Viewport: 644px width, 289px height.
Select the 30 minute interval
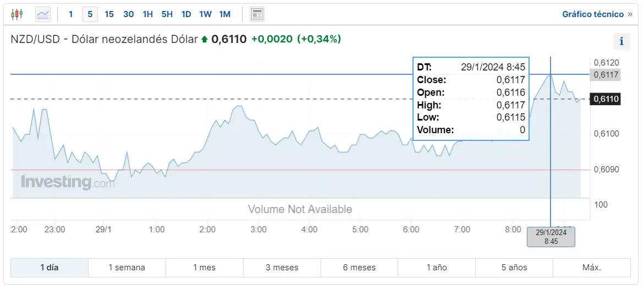point(129,14)
